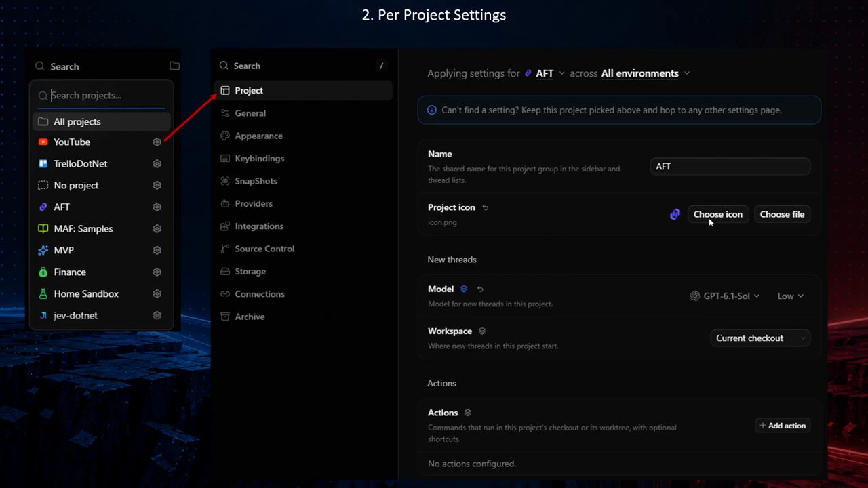
Task: Select the Project settings page
Action: pos(303,90)
